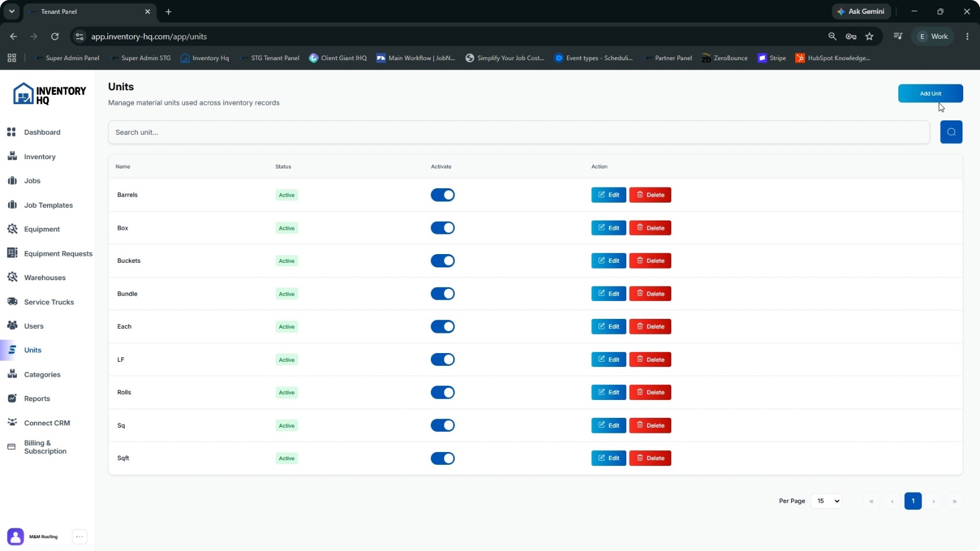Open the bookmarks apps grid icon
The height and width of the screenshot is (551, 980).
(x=12, y=58)
